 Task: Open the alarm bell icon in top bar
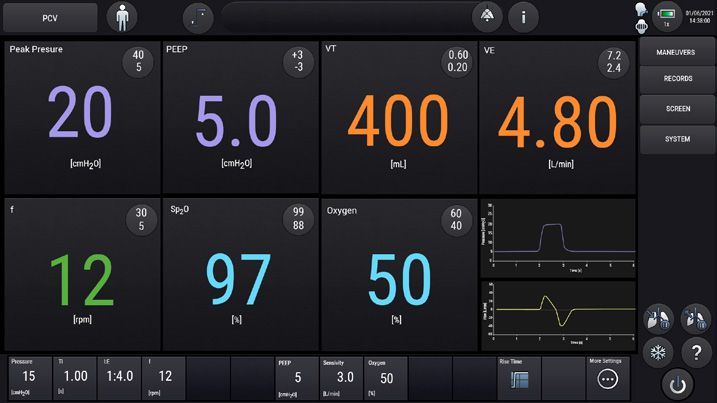tap(487, 17)
